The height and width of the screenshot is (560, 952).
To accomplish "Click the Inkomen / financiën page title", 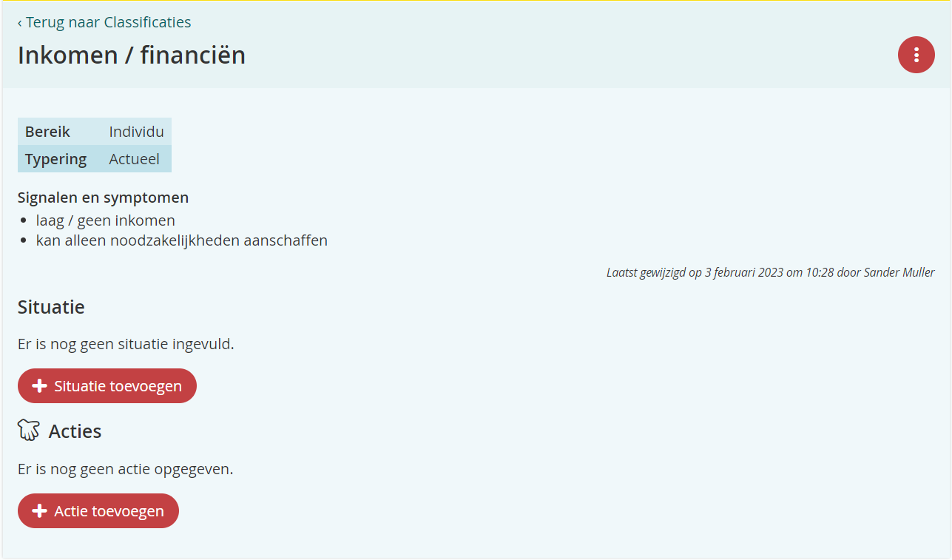I will [x=132, y=55].
